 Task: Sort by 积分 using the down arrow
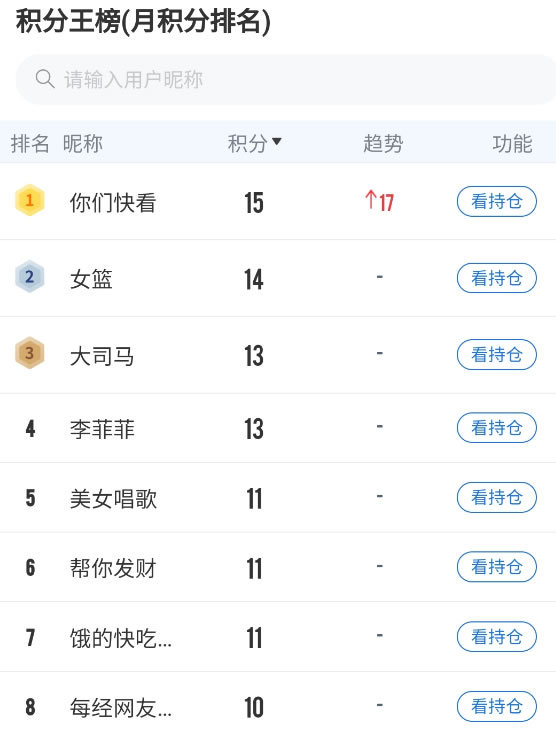(x=277, y=141)
